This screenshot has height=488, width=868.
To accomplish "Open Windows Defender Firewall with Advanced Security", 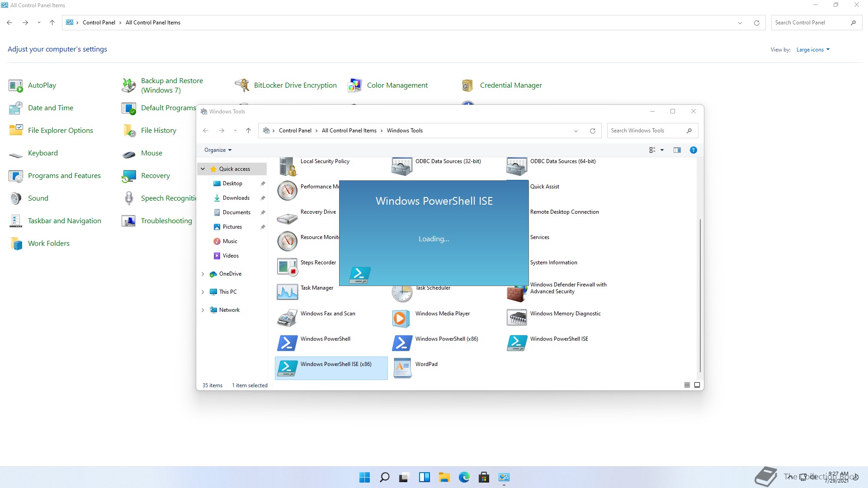I will point(568,288).
